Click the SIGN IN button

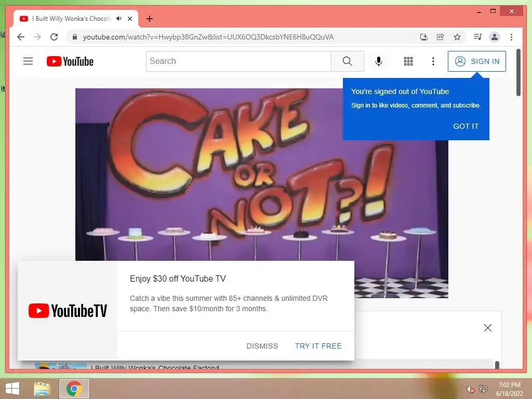477,61
